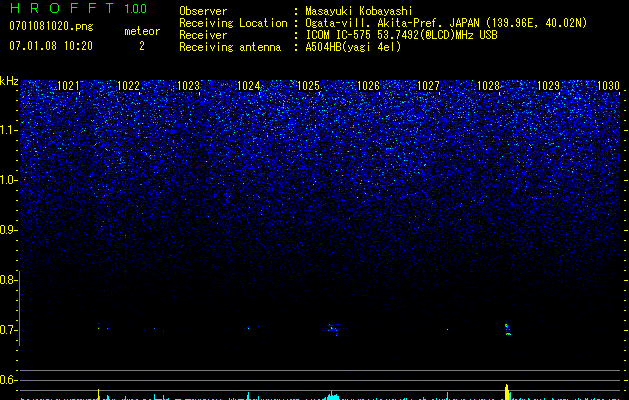Click the meteor echo after 1025
Image resolution: width=629 pixels, height=400 pixels.
coord(332,329)
